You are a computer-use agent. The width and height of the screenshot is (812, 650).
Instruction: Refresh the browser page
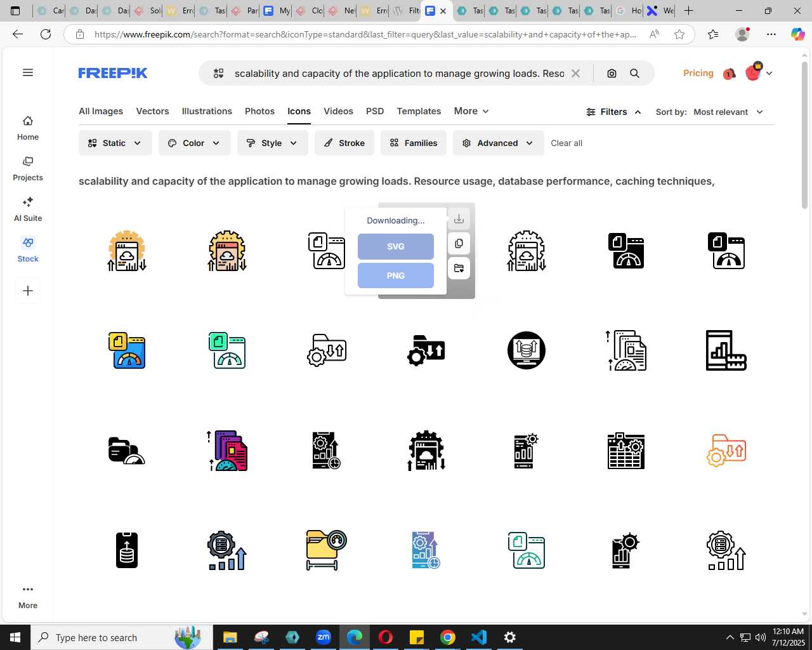click(46, 34)
